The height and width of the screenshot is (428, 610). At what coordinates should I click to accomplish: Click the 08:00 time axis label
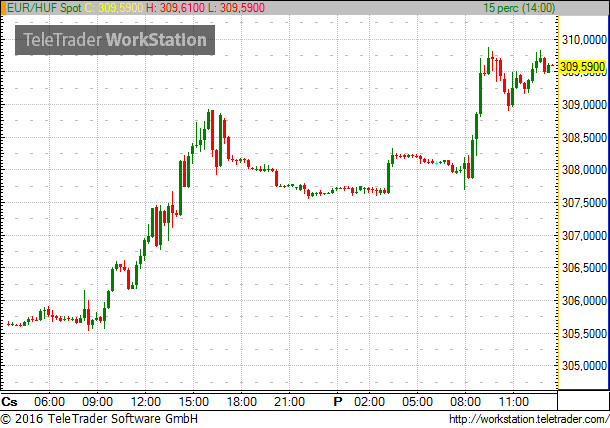click(465, 401)
